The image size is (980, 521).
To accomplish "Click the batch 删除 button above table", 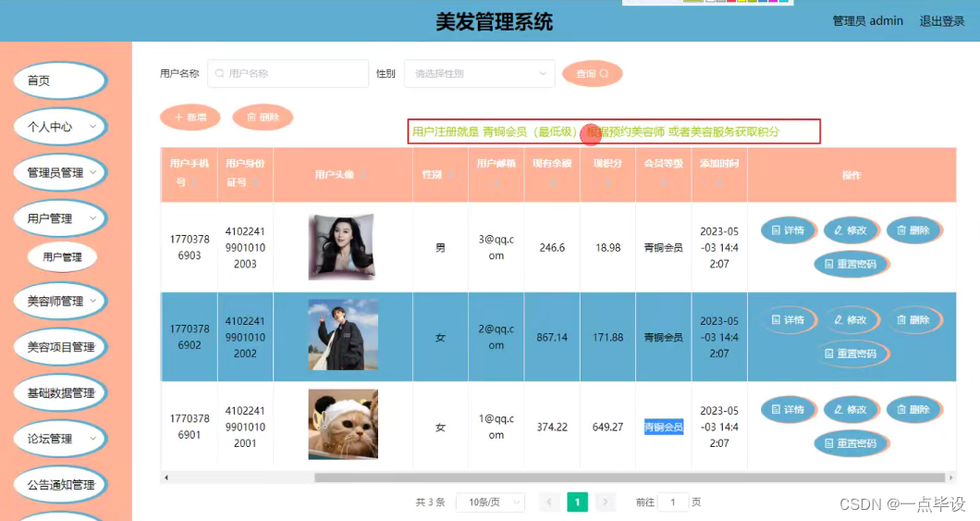I will point(263,117).
